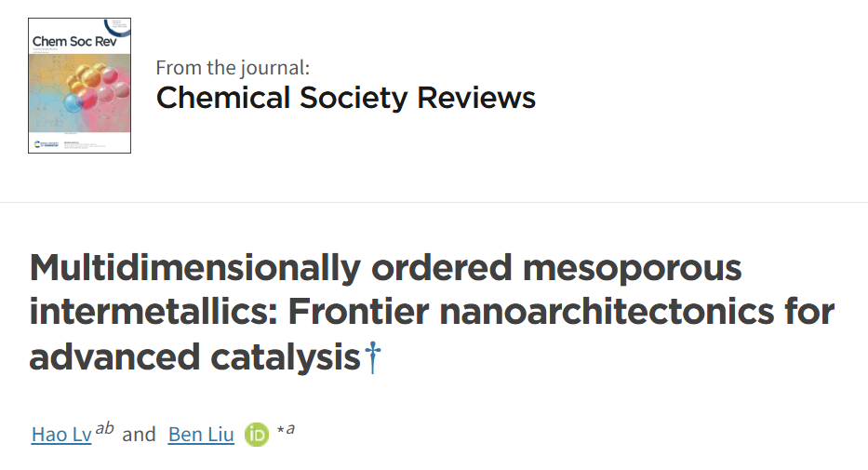Click the "ab" affiliation superscript after Hao Lv

(x=104, y=428)
